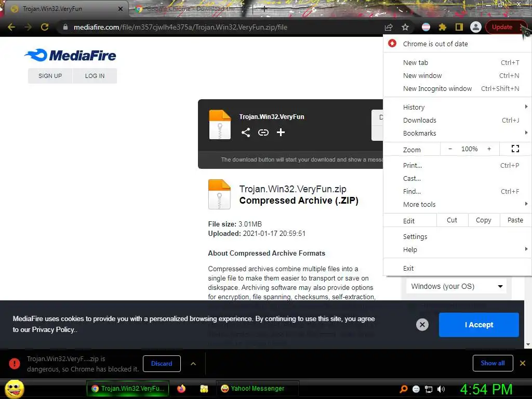Click Copy in the Edit row
Viewport: 532px width, 399px height.
tap(484, 220)
